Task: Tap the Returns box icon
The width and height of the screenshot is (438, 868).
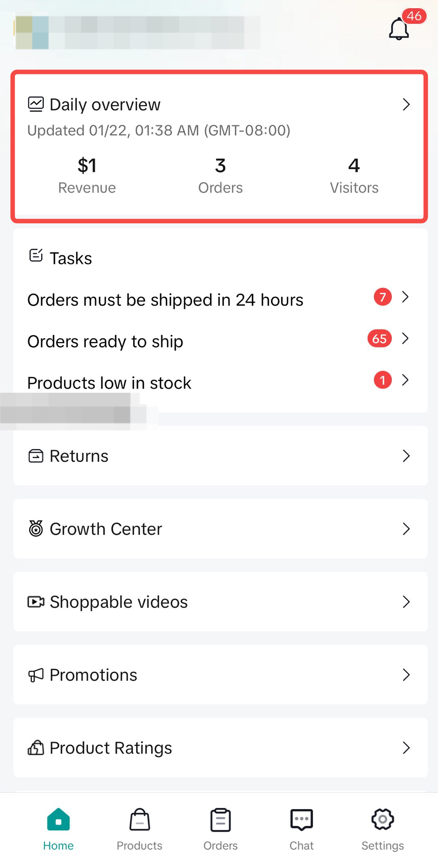Action: pos(36,456)
